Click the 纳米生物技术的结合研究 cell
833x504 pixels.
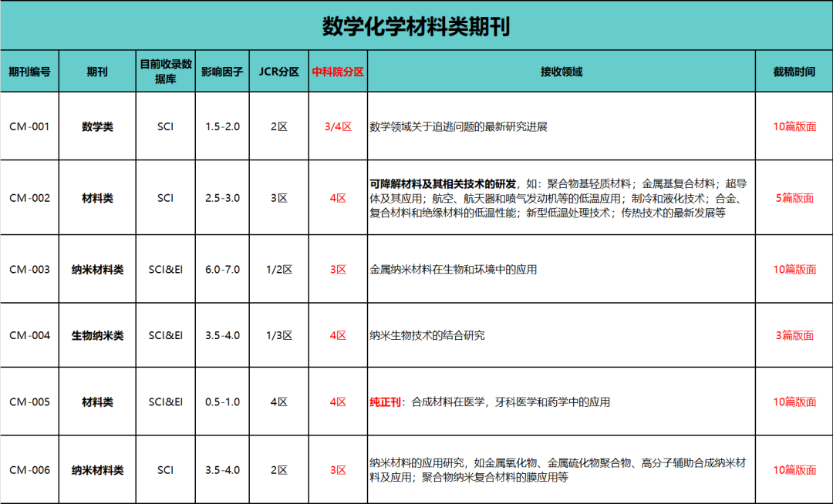click(562, 335)
